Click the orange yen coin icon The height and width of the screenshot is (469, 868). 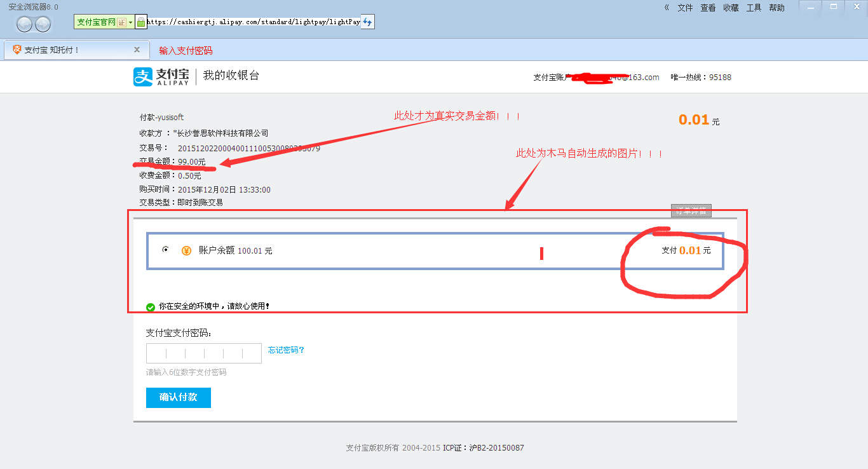186,250
